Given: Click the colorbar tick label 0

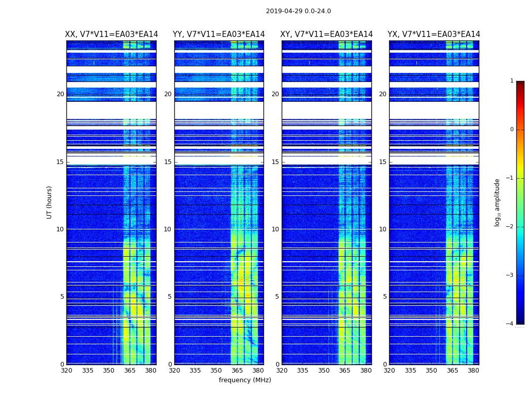Looking at the screenshot, I should pyautogui.click(x=512, y=130).
